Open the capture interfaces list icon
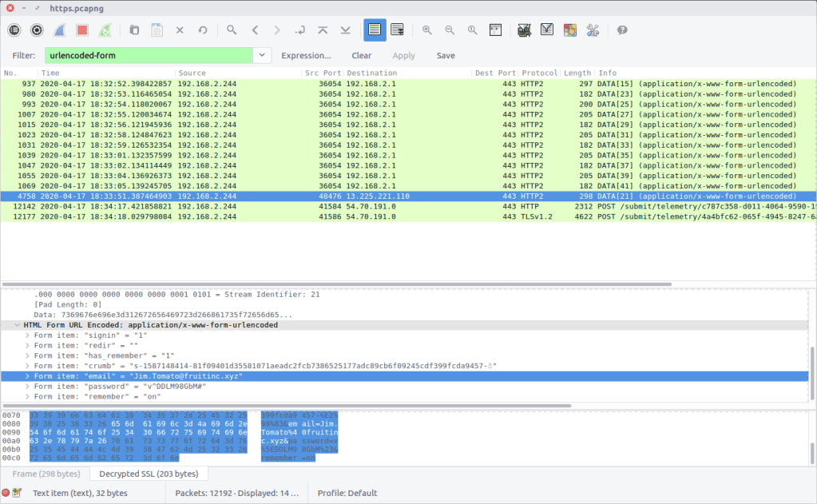 tap(14, 30)
